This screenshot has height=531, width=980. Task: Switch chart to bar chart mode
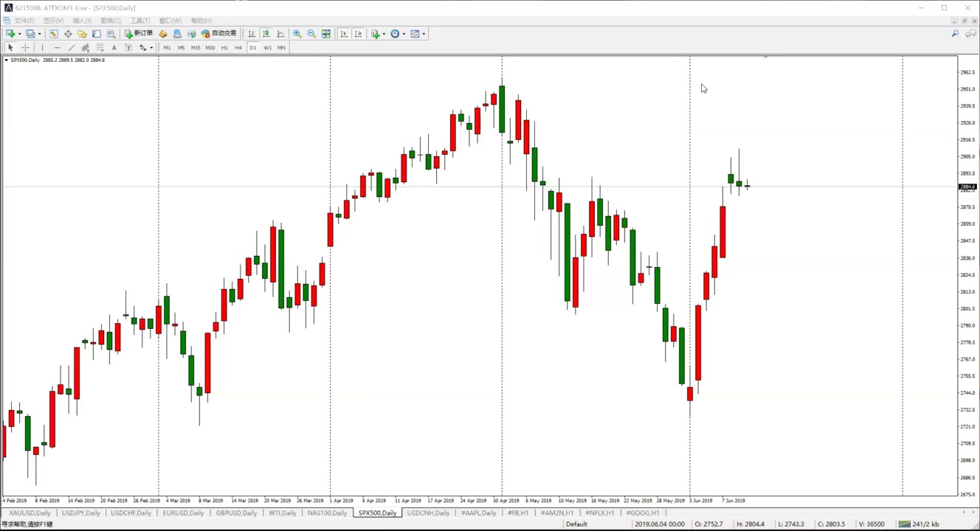[252, 34]
